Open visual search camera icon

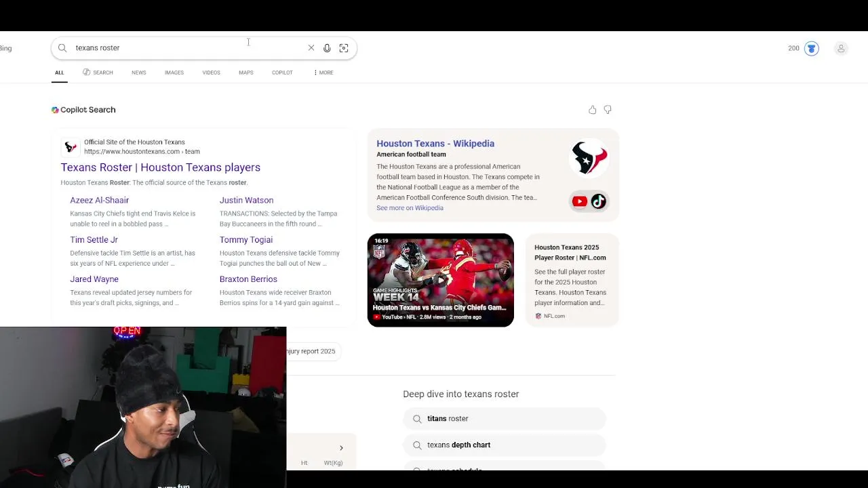(344, 48)
